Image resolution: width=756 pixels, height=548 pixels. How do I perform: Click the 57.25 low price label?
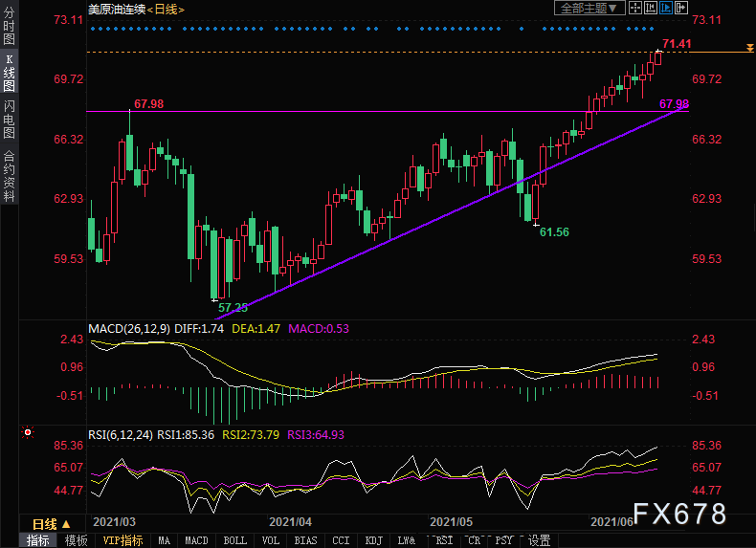coord(233,308)
